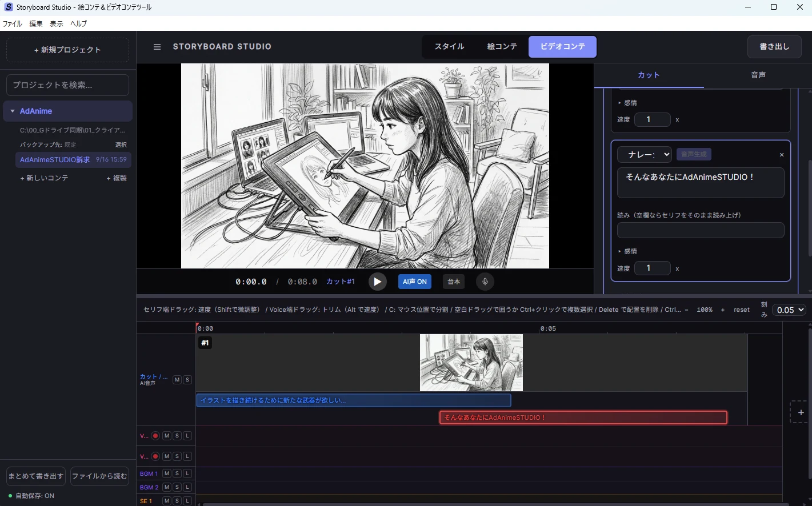The width and height of the screenshot is (812, 506).
Task: Select the red そんなあなたに clip on timeline
Action: (x=583, y=417)
